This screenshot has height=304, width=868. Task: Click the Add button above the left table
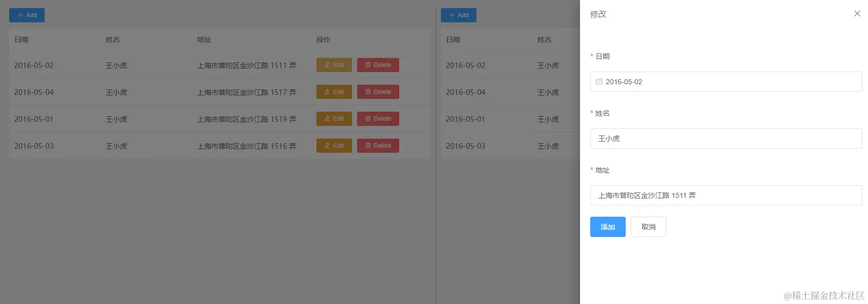click(x=27, y=15)
